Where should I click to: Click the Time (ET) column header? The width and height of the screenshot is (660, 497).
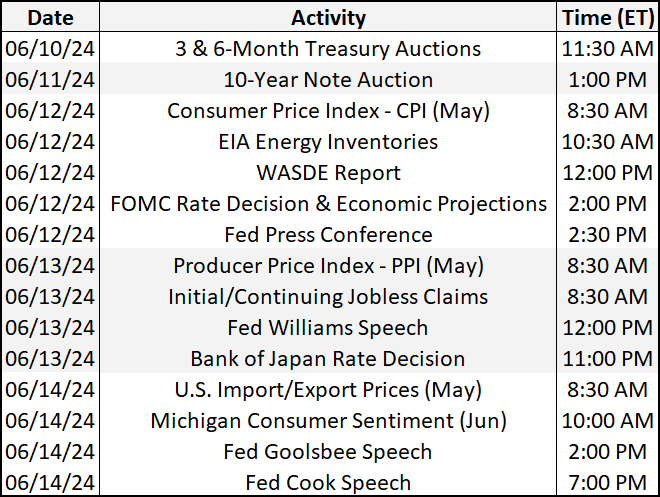click(606, 18)
